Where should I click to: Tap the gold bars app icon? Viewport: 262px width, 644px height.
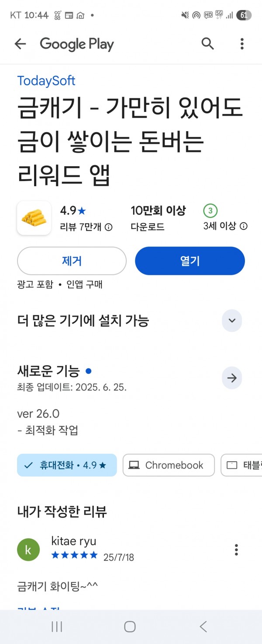click(34, 218)
